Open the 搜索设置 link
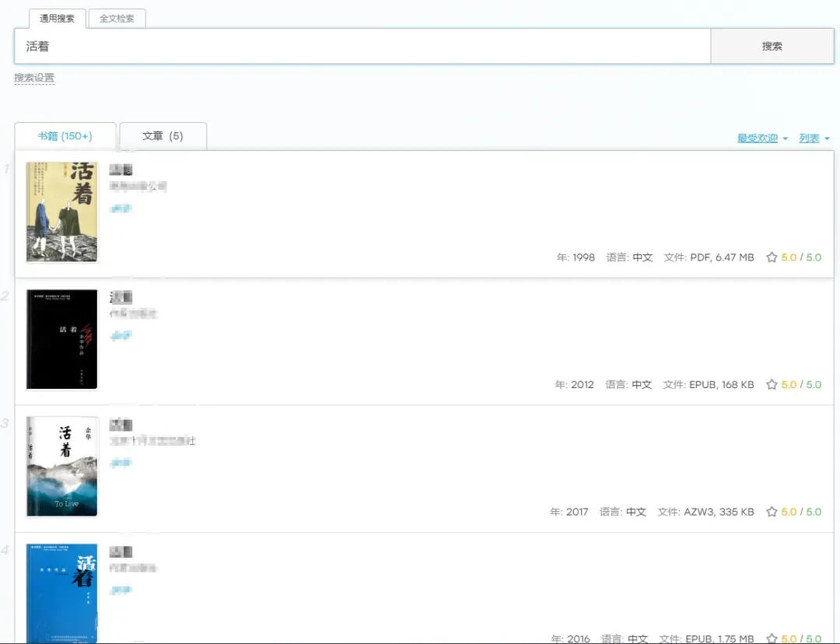 pyautogui.click(x=34, y=78)
